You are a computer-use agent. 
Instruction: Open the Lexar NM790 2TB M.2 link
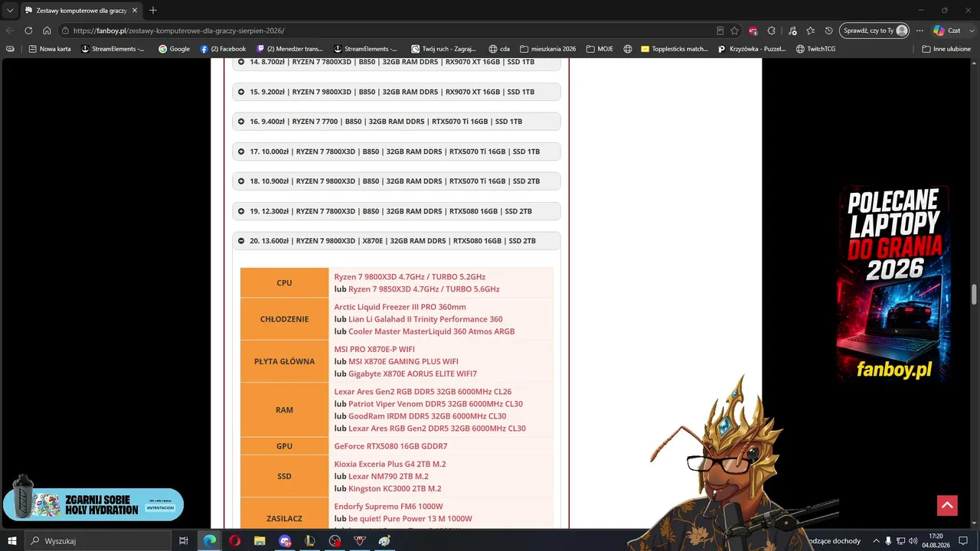[x=388, y=476]
